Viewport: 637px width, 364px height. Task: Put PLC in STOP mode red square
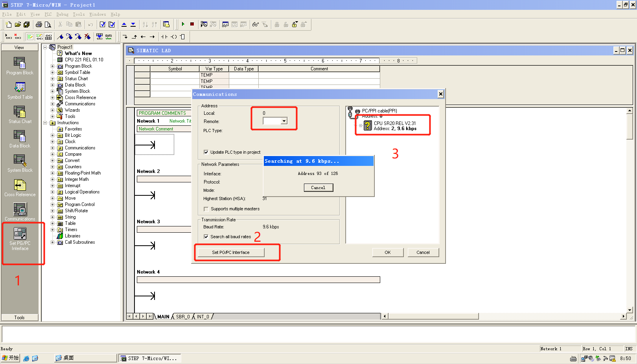[192, 24]
